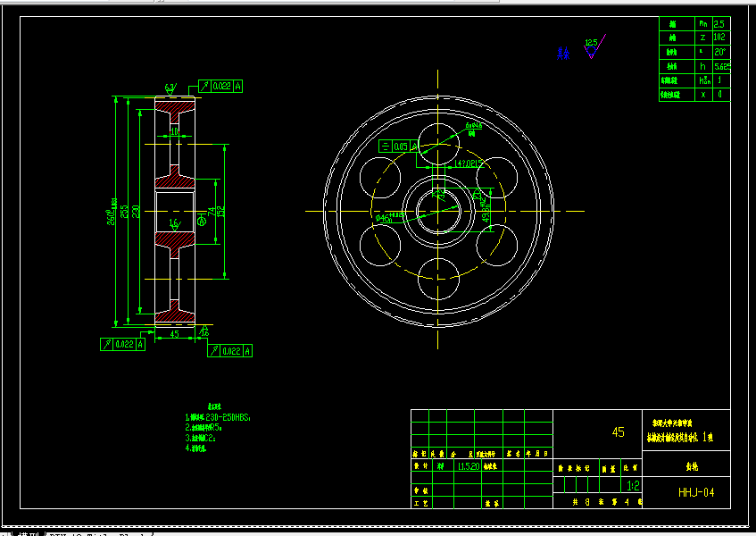The height and width of the screenshot is (536, 756).
Task: Select the 260 outer diameter dimension text
Action: click(x=112, y=212)
